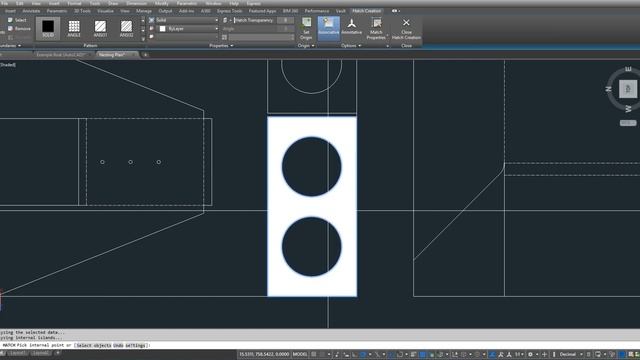Click the white ByLayer color swatch

(162, 29)
